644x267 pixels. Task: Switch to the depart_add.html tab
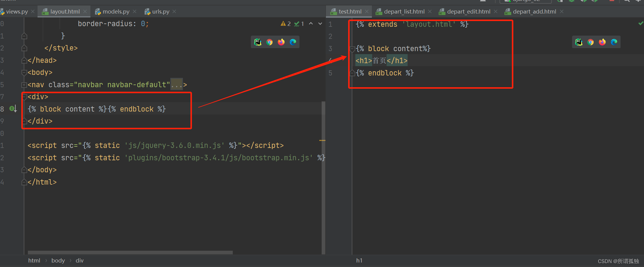[534, 11]
